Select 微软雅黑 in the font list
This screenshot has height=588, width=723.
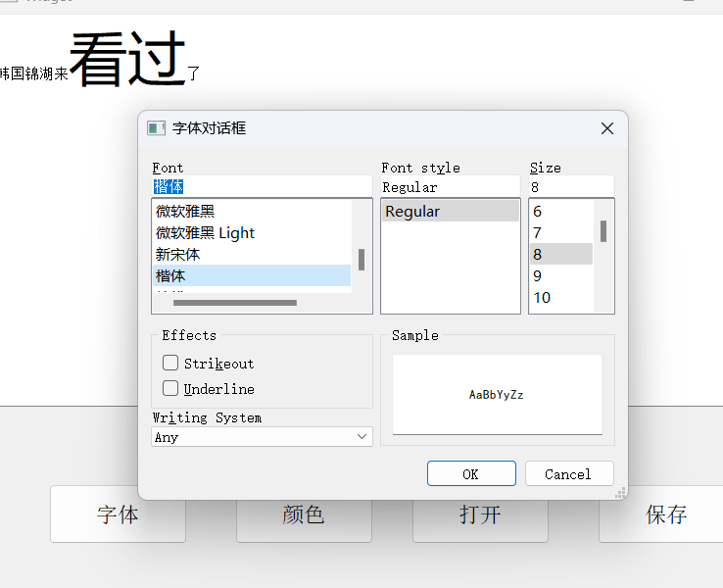click(x=185, y=211)
